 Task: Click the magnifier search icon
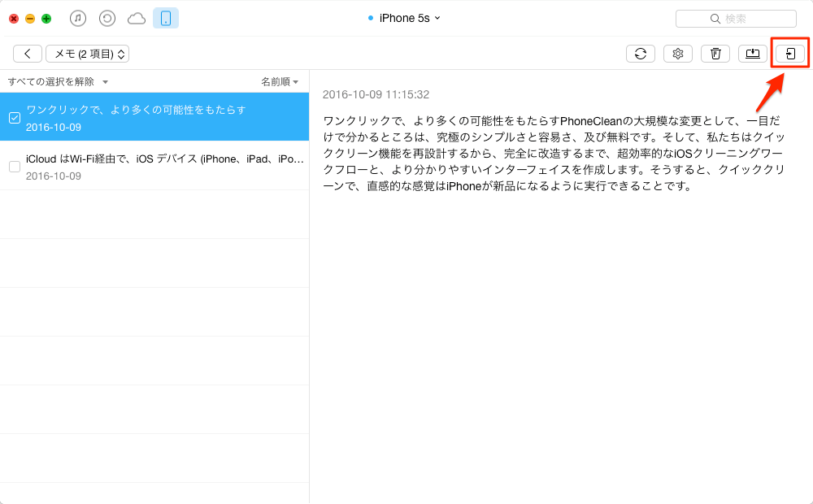tap(715, 19)
